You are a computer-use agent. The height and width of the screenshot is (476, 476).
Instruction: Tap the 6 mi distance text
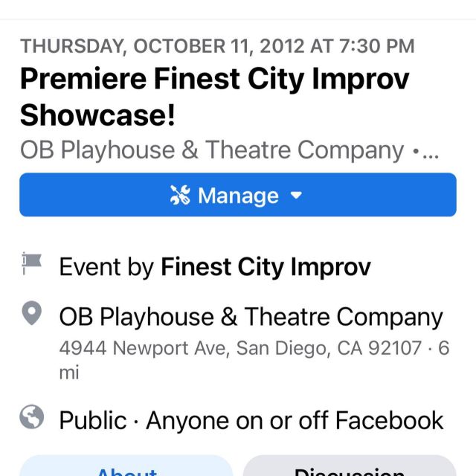[254, 360]
